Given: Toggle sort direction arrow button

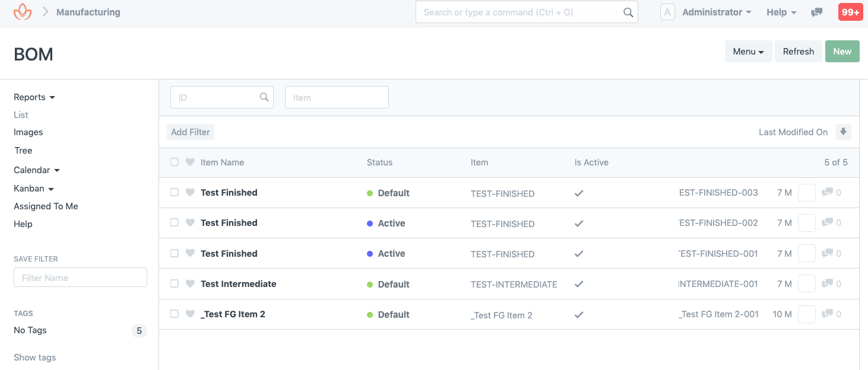Looking at the screenshot, I should (x=843, y=132).
